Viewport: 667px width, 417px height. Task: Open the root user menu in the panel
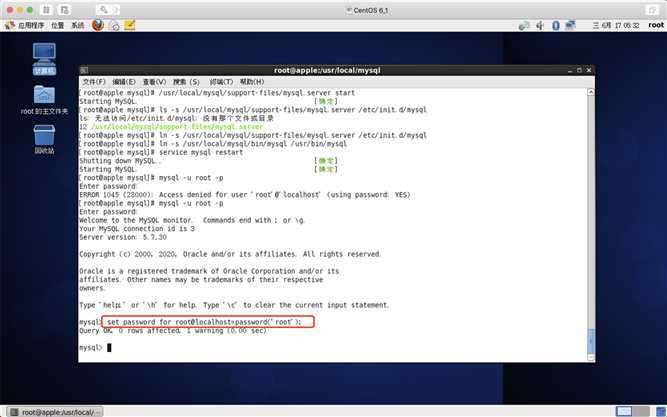pyautogui.click(x=656, y=25)
